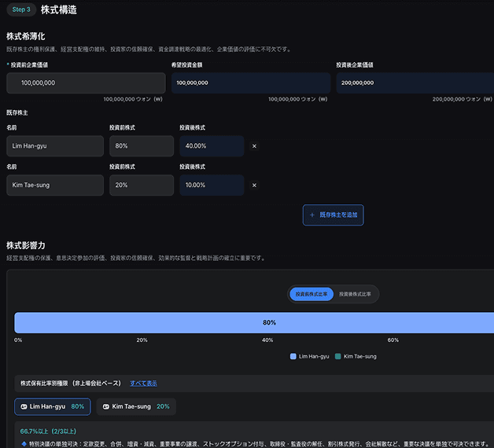The image size is (494, 448).
Task: Click the 株式構造 heading
Action: click(x=59, y=9)
